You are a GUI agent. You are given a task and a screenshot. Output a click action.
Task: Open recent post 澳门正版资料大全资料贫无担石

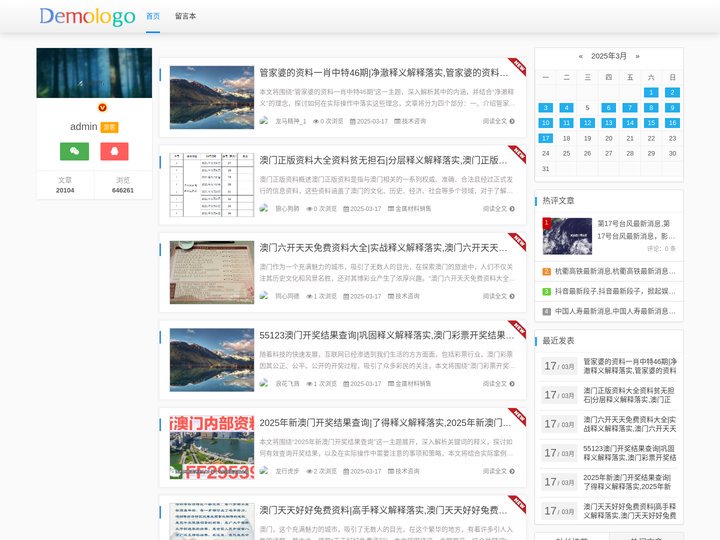coord(630,395)
